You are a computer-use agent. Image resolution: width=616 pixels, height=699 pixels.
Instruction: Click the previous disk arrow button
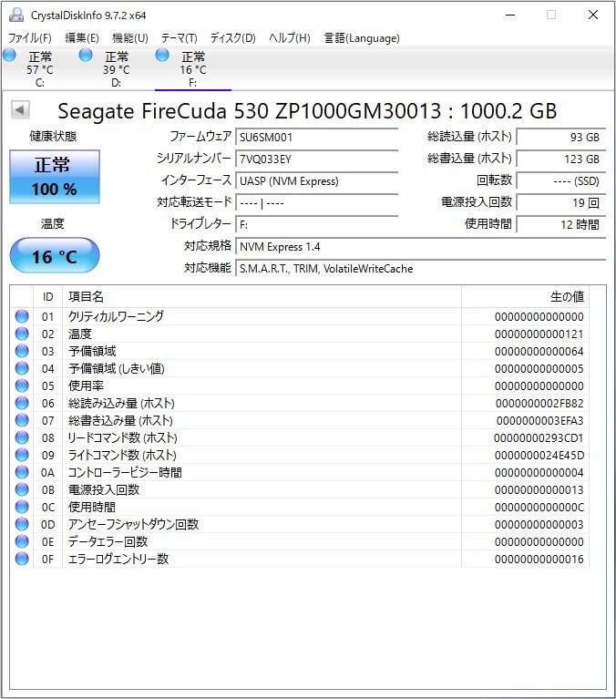[20, 110]
